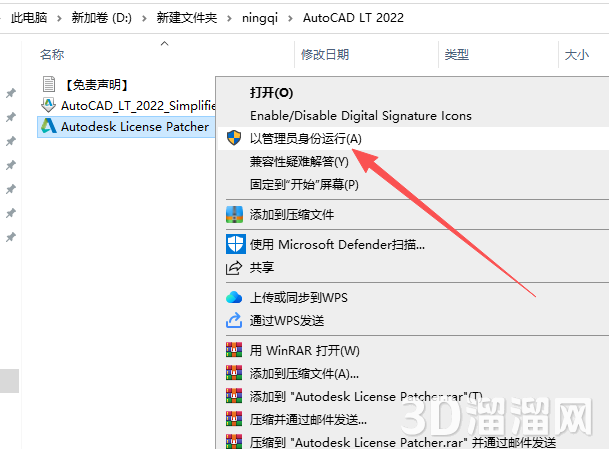This screenshot has height=449, width=609.
Task: Click the AutoCAD_LT_2022 installer file icon
Action: pyautogui.click(x=49, y=105)
